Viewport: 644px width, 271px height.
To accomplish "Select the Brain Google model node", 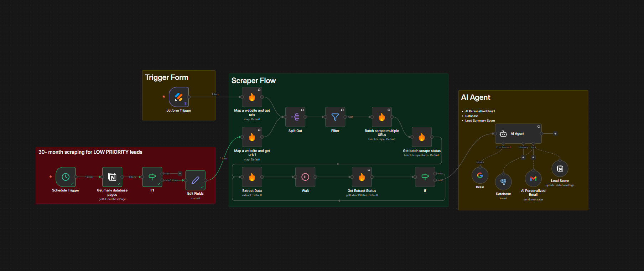I will click(480, 175).
